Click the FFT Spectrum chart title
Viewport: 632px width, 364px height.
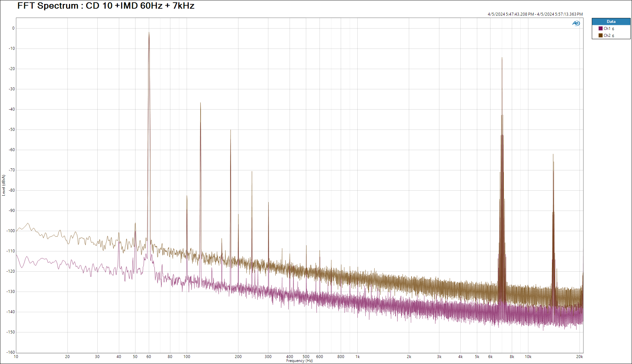click(x=106, y=6)
